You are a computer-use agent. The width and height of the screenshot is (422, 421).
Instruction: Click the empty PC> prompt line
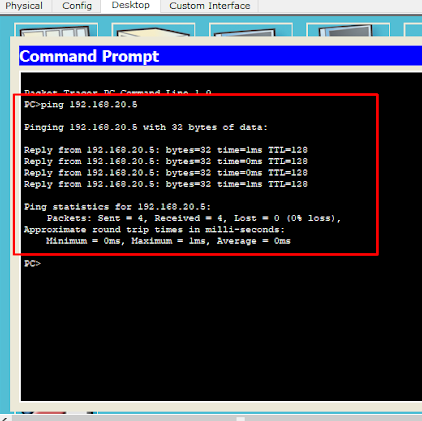[32, 264]
